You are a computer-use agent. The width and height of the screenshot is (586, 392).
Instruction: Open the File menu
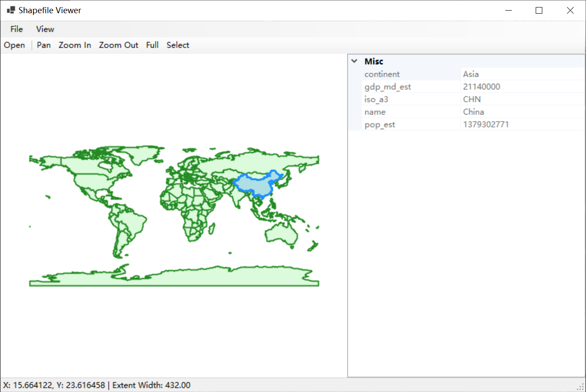click(x=16, y=29)
